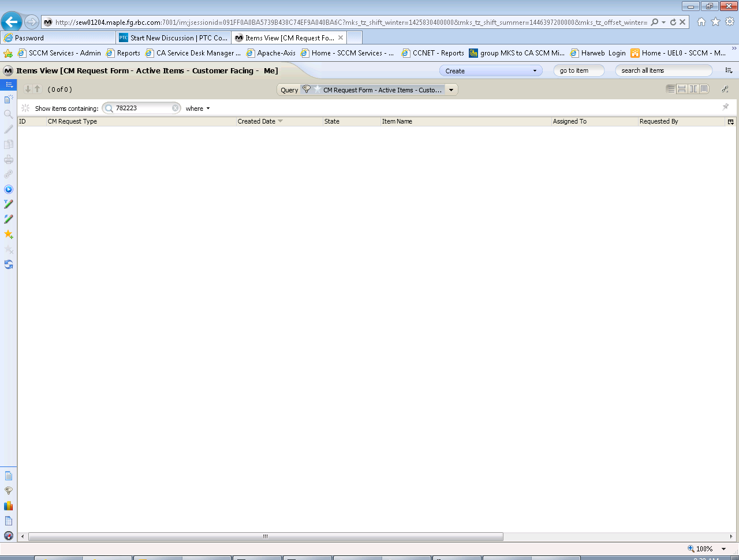The image size is (739, 560).
Task: Select the vertical split layout toggle
Action: (693, 89)
